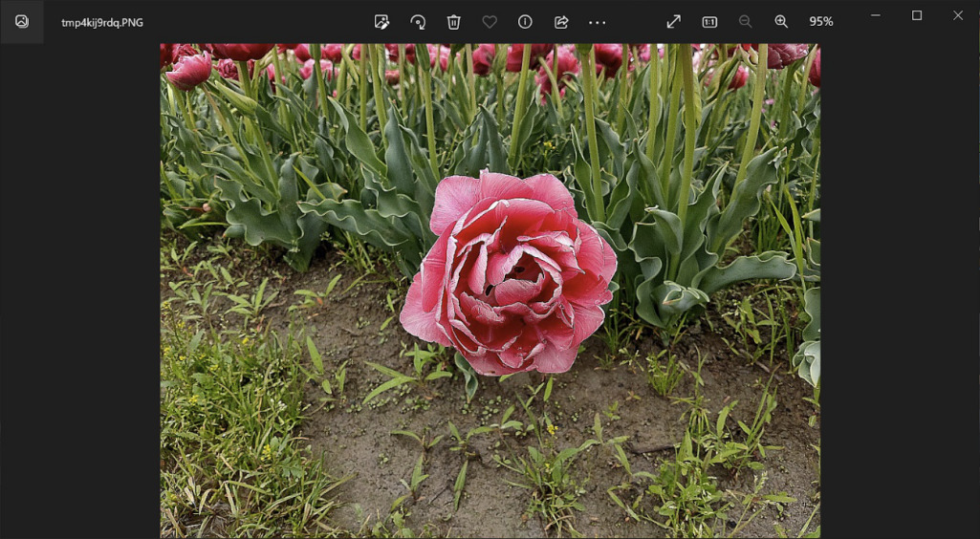980x539 pixels.
Task: Show file info panel
Action: (525, 22)
